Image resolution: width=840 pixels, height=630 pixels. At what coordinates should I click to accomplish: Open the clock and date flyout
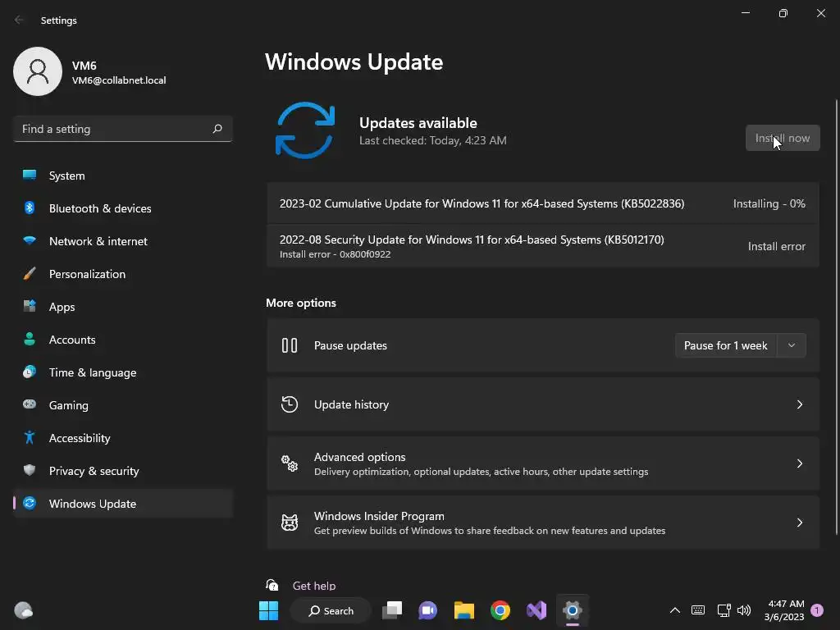click(x=784, y=610)
